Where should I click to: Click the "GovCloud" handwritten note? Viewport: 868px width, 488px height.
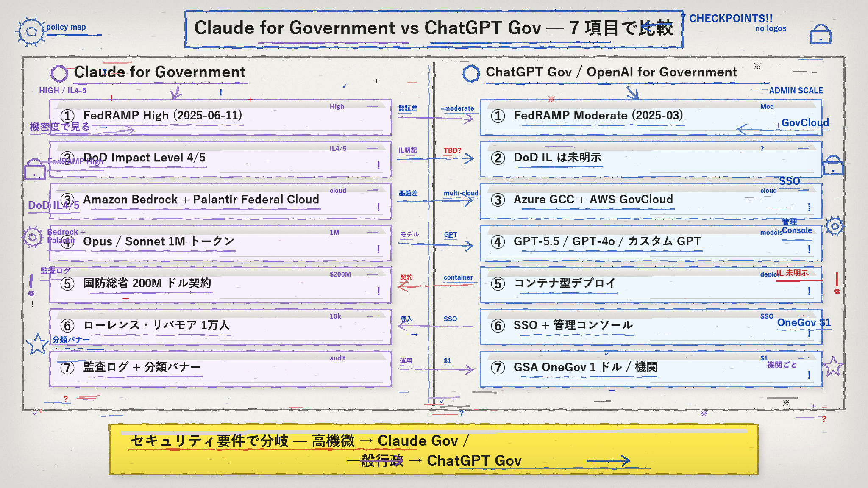(x=805, y=123)
